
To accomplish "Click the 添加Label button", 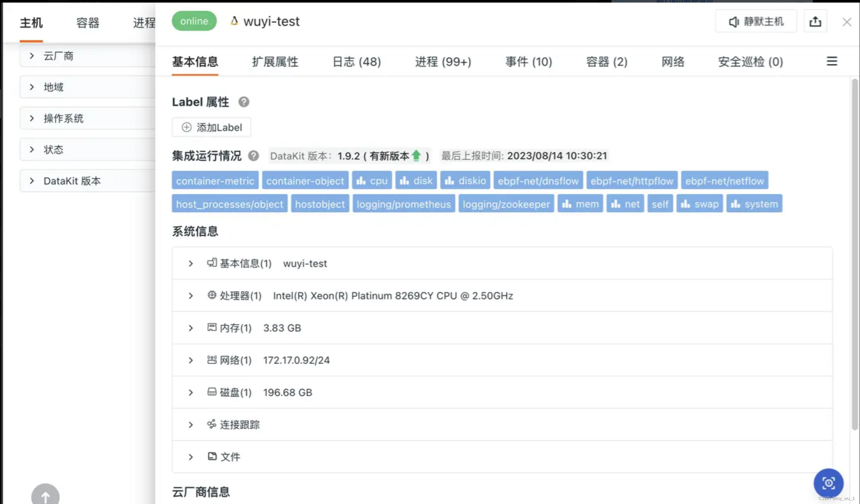I will 211,127.
